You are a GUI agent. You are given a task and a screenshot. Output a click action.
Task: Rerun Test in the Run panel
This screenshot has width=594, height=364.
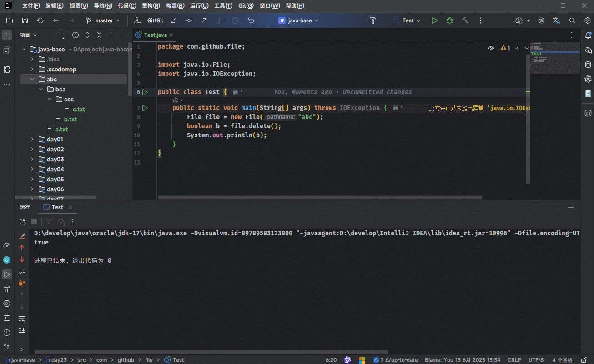pyautogui.click(x=22, y=222)
